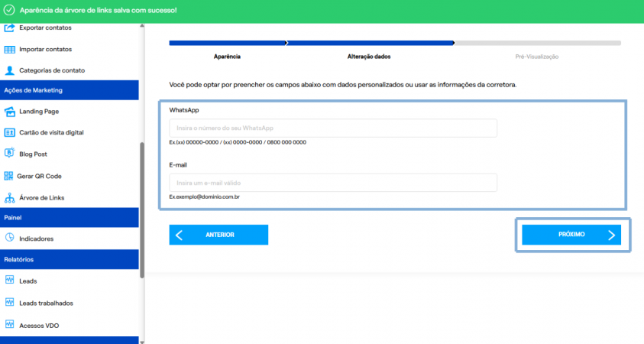Viewport: 644px width, 344px height.
Task: Click the PRÓXIMO button
Action: click(571, 234)
